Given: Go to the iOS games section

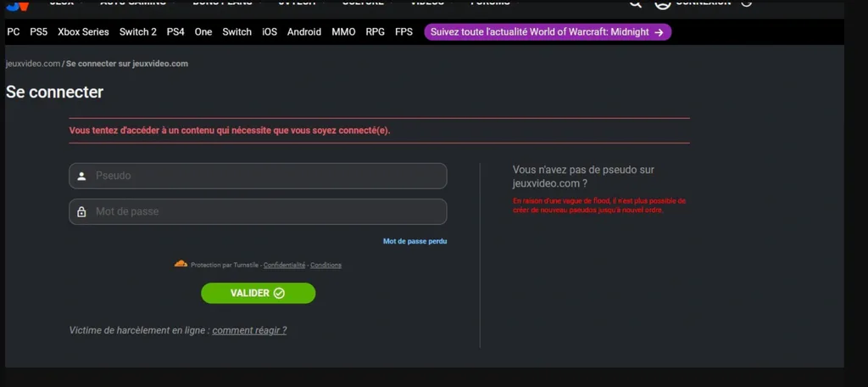Looking at the screenshot, I should click(270, 32).
